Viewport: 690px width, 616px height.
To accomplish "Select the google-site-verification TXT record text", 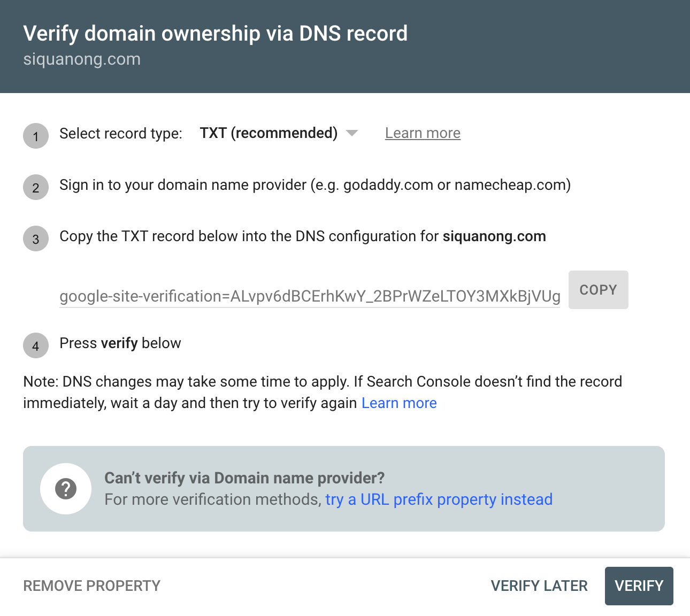I will point(310,296).
